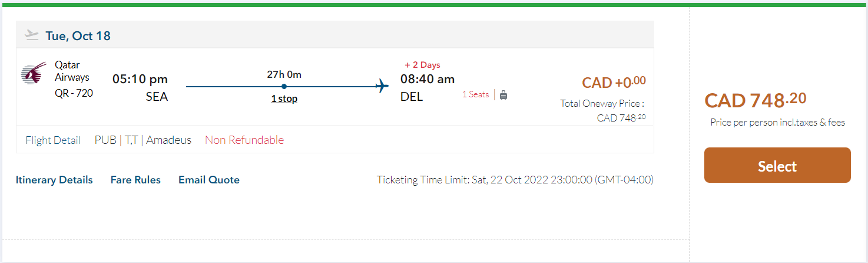Click the CAD +0.00 price difference
This screenshot has width=868, height=263.
click(x=614, y=83)
